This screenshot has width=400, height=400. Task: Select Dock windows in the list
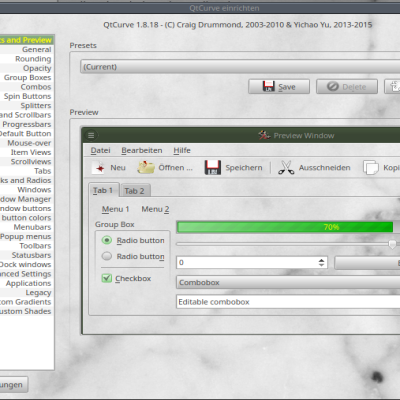(x=27, y=264)
